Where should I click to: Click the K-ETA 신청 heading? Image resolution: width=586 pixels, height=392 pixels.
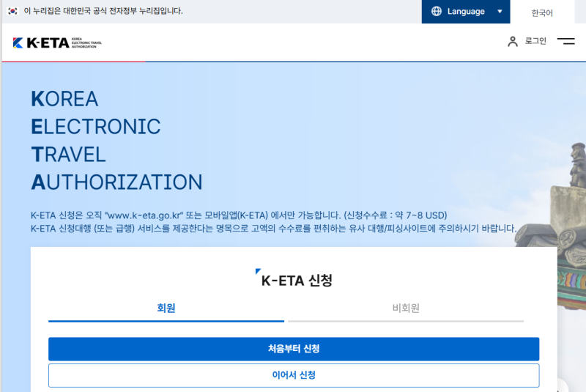coord(297,281)
